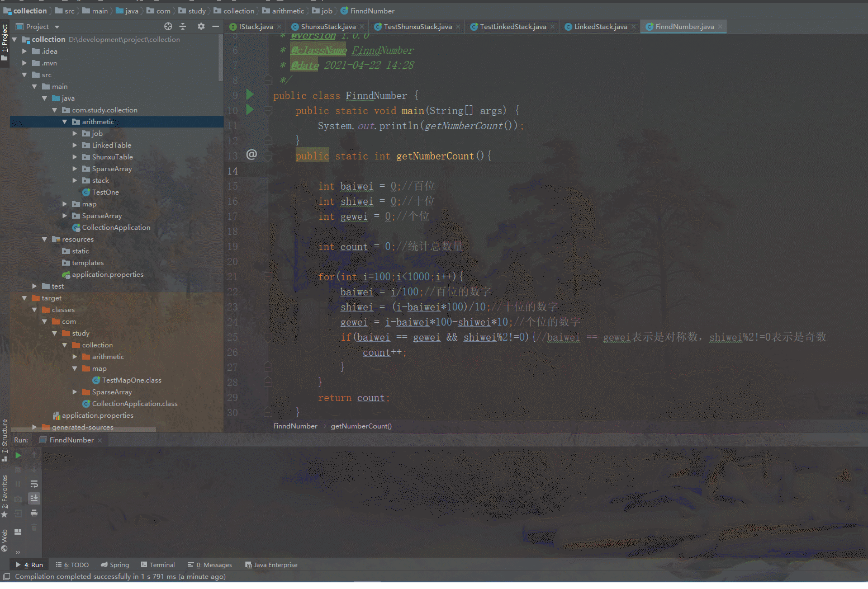Hide the Project panel with minus icon
Screen dimensions: 868x589
(x=216, y=26)
